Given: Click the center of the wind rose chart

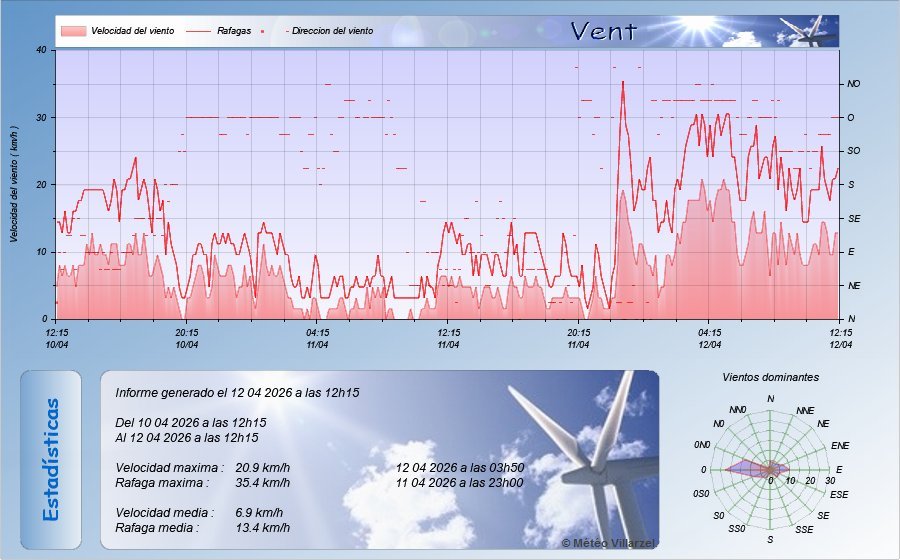Looking at the screenshot, I should (770, 469).
